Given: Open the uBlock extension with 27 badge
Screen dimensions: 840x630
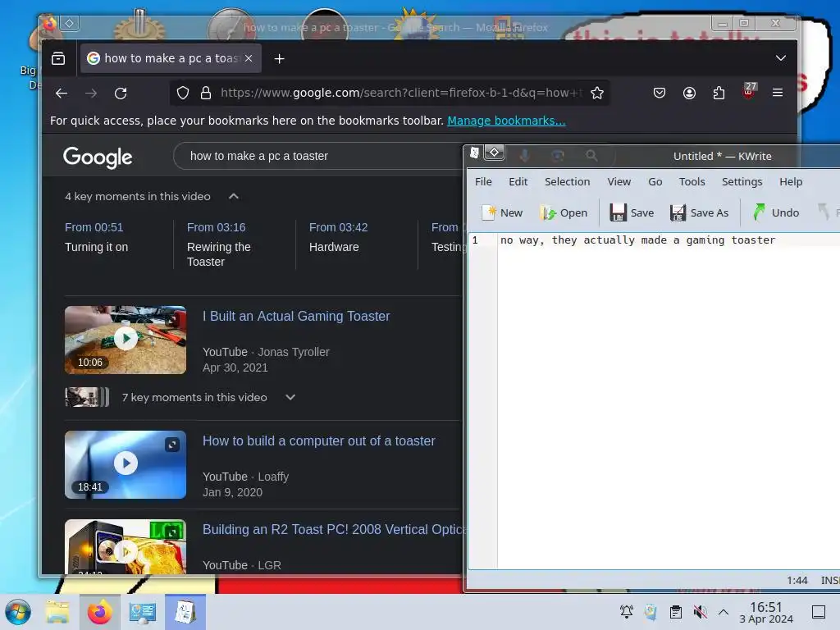Looking at the screenshot, I should pos(749,91).
